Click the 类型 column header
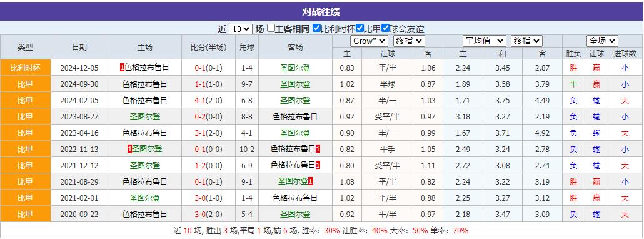This screenshot has width=644, height=239. 26,47
